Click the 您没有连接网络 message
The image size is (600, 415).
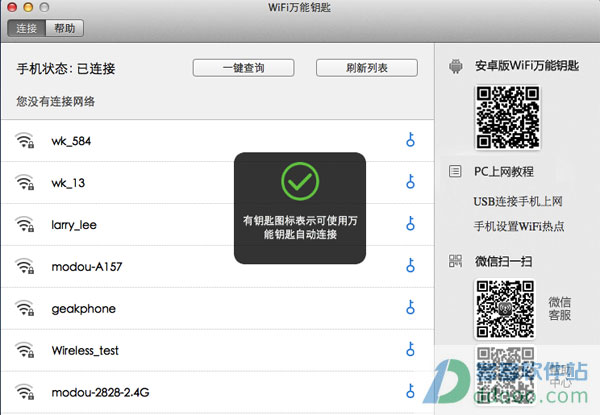55,101
